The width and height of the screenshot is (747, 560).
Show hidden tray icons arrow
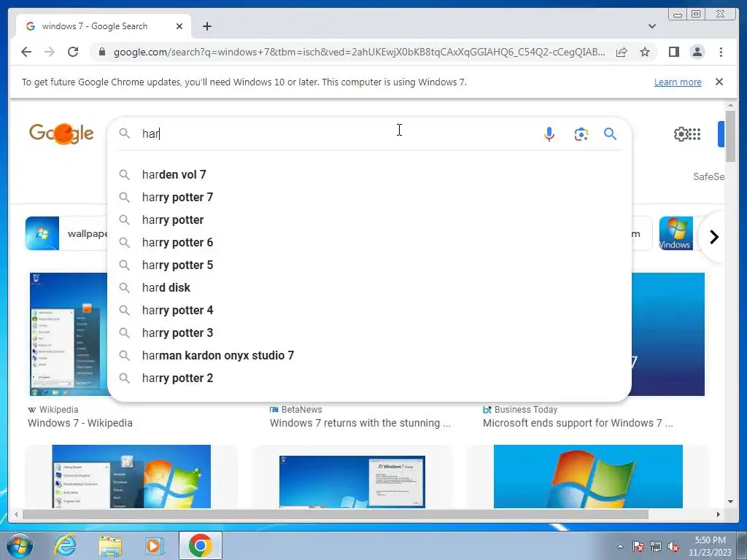pos(620,547)
